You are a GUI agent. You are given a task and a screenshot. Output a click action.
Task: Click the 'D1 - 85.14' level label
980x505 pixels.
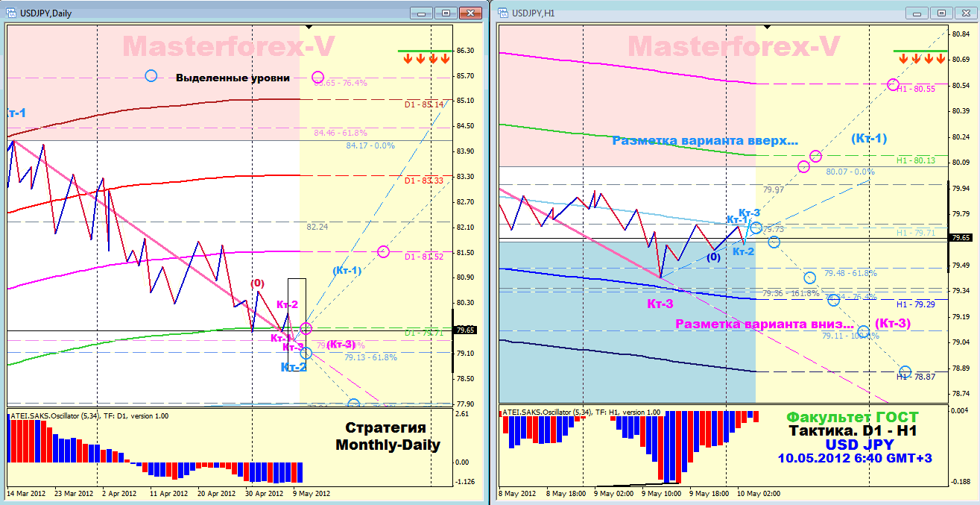tap(423, 104)
